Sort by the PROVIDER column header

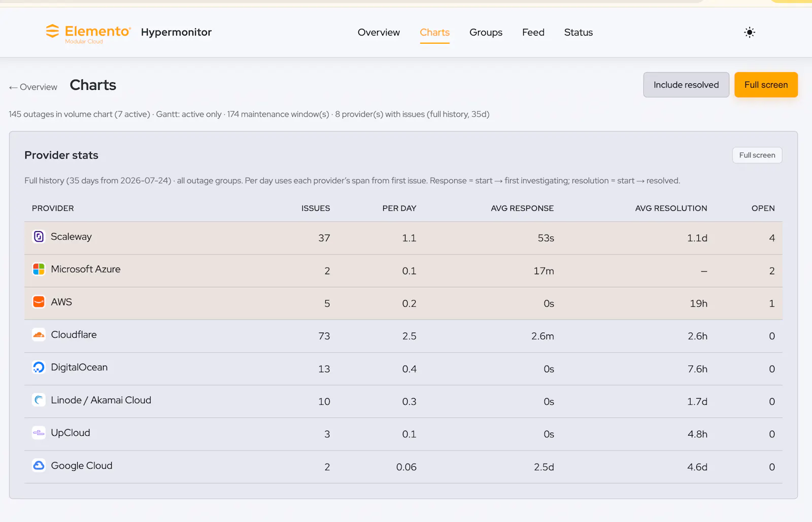[x=53, y=208]
